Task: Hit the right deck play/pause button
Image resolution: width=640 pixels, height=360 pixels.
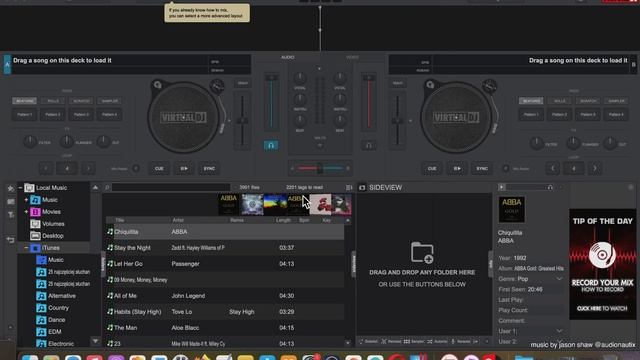Action: pyautogui.click(x=457, y=168)
